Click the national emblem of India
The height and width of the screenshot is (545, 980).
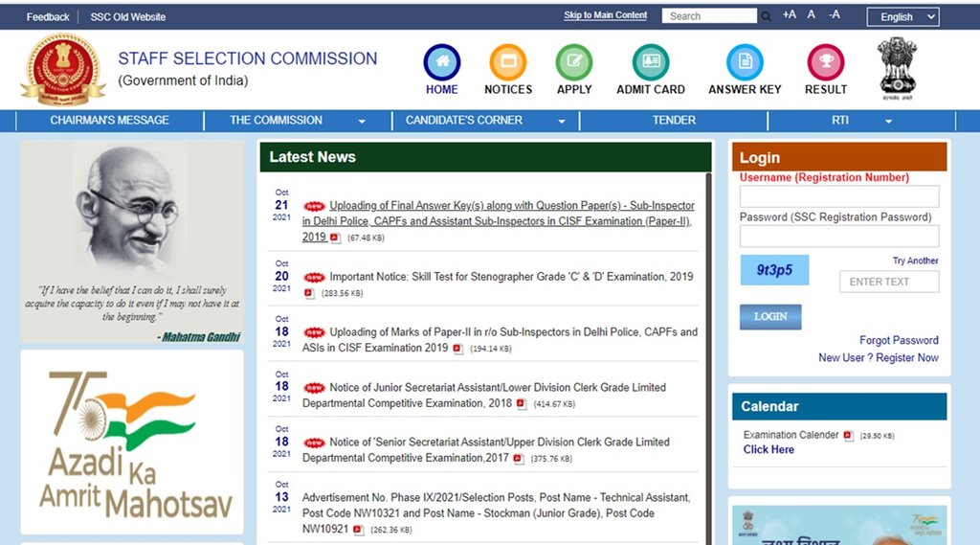898,68
